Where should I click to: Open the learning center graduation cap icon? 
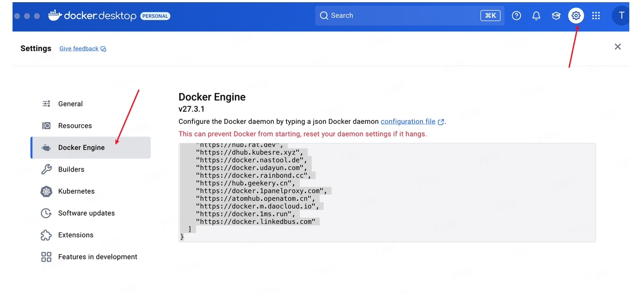point(556,15)
